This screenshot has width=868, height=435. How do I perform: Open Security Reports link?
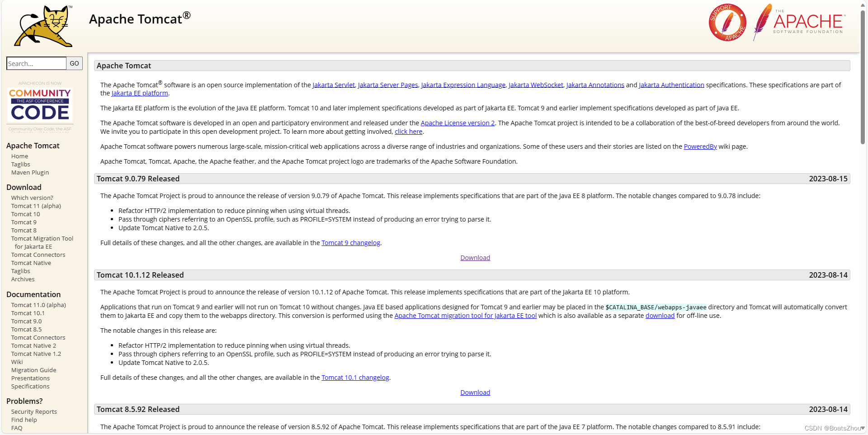[x=34, y=412]
